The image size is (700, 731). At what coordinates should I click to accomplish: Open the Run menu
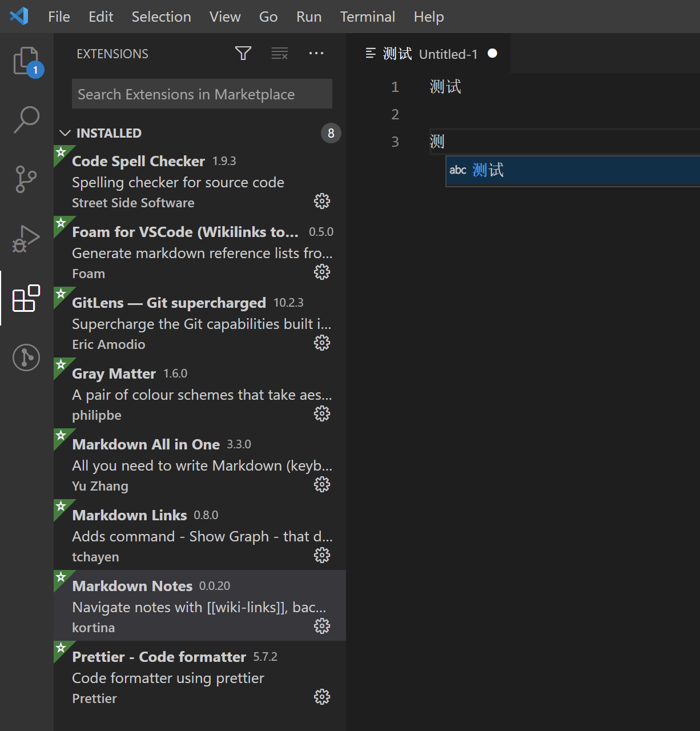click(309, 17)
